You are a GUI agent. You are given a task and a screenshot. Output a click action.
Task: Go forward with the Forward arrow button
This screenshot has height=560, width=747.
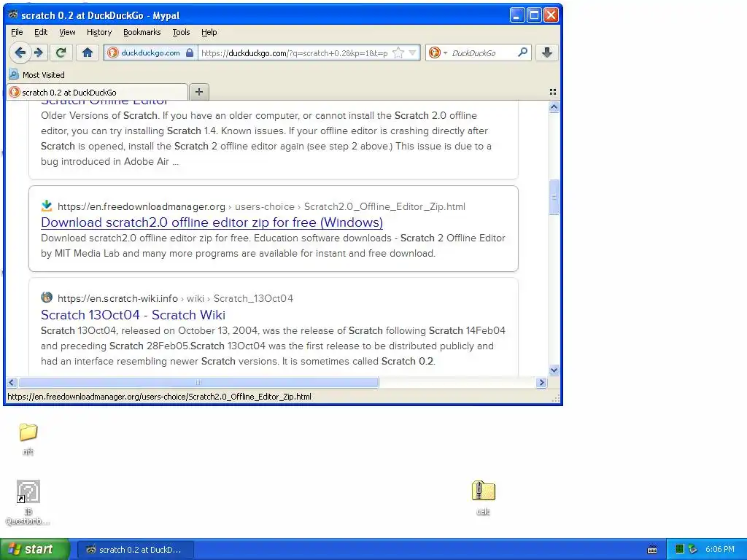tap(39, 52)
